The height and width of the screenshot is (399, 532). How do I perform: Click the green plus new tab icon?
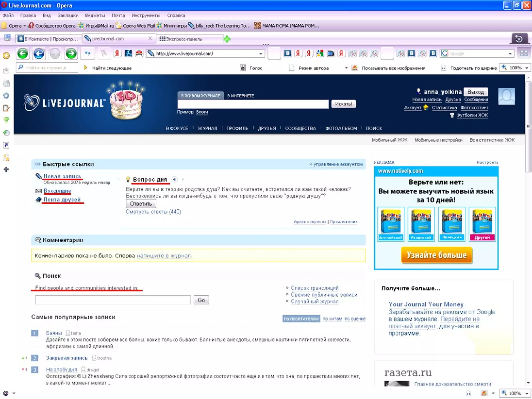point(227,39)
